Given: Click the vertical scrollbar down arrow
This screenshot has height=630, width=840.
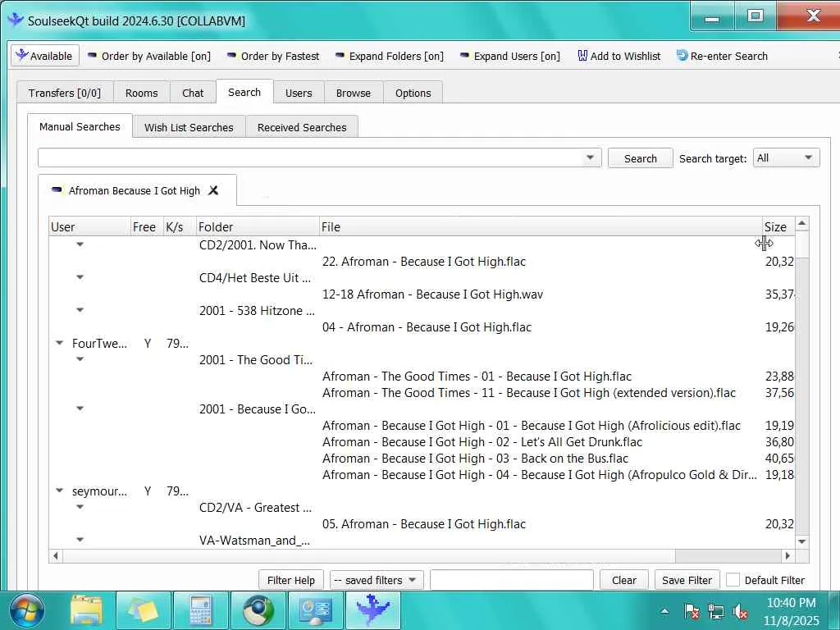Looking at the screenshot, I should (x=802, y=541).
